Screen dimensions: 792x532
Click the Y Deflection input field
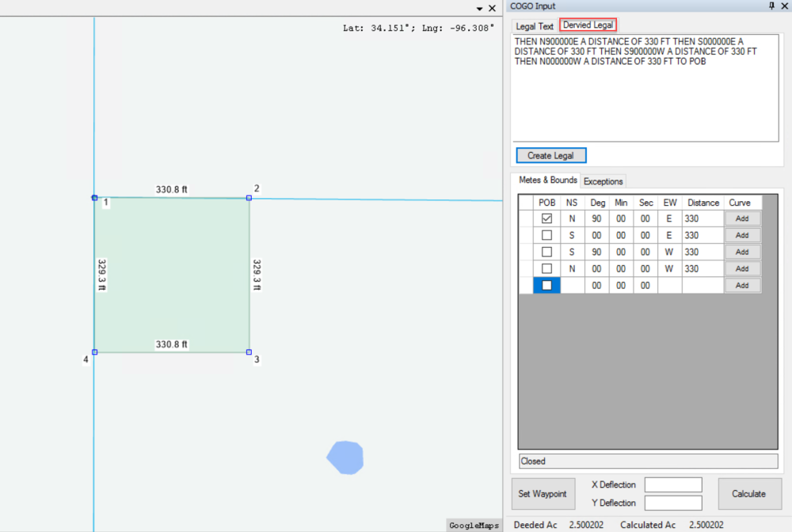click(x=673, y=503)
